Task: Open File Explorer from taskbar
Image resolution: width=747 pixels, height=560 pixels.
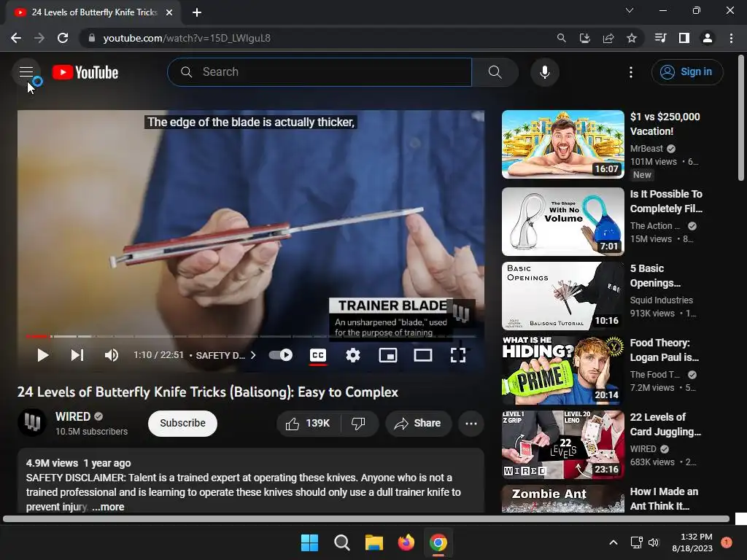Action: [x=374, y=542]
